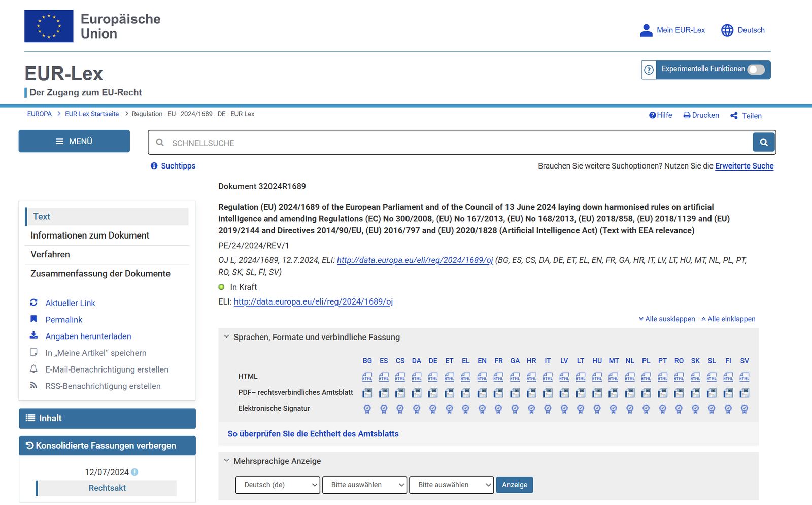The height and width of the screenshot is (505, 812).
Task: Click 'Aktueller Link' in sidebar
Action: tap(71, 303)
